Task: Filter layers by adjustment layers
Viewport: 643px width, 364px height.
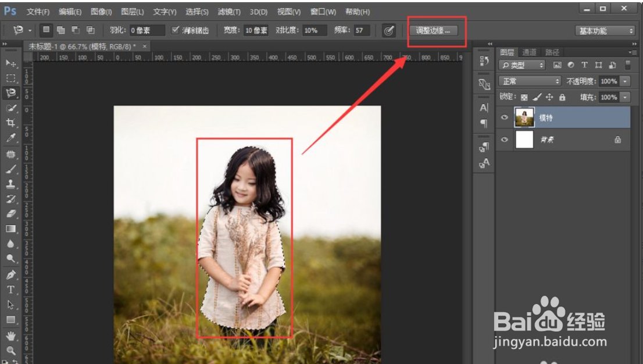Action: (x=571, y=65)
